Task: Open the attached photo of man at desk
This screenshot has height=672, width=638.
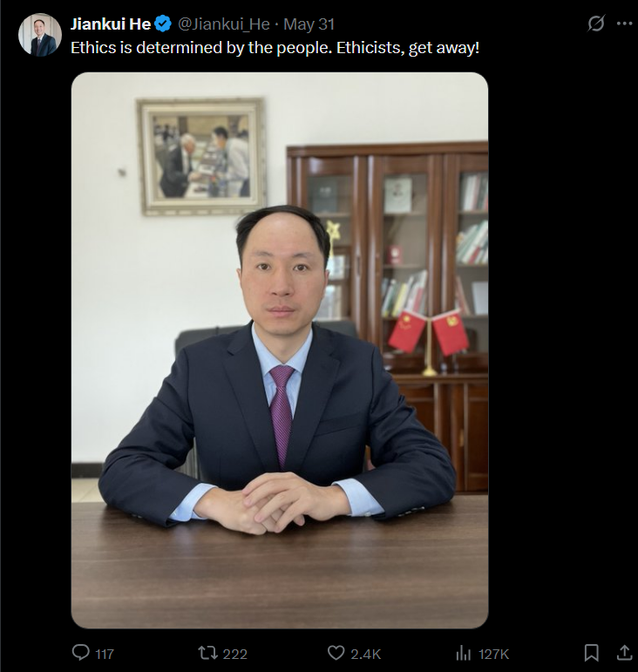Action: click(x=280, y=350)
